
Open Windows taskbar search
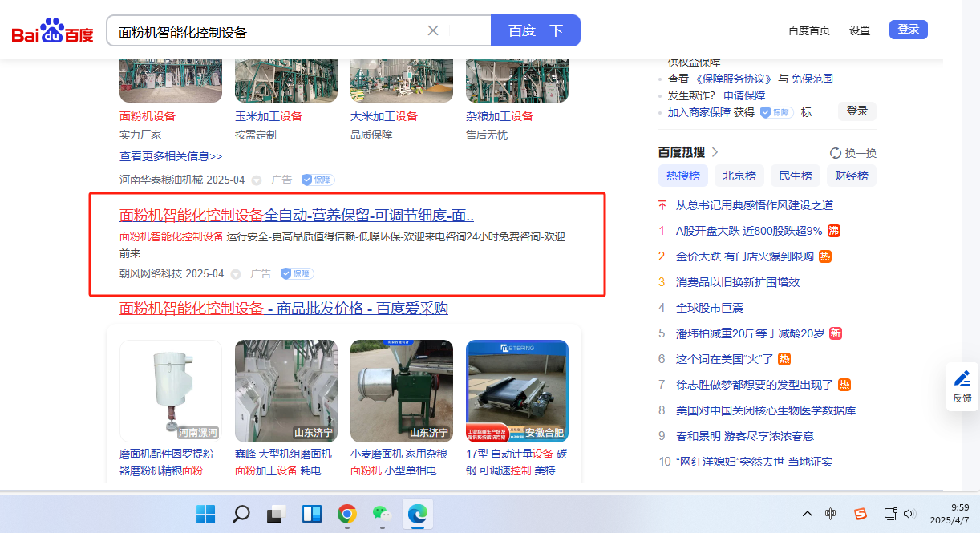pyautogui.click(x=241, y=514)
